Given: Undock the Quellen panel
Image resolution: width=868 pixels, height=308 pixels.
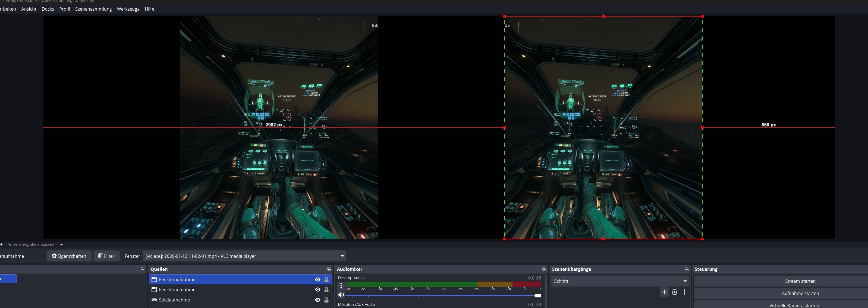Looking at the screenshot, I should (329, 269).
